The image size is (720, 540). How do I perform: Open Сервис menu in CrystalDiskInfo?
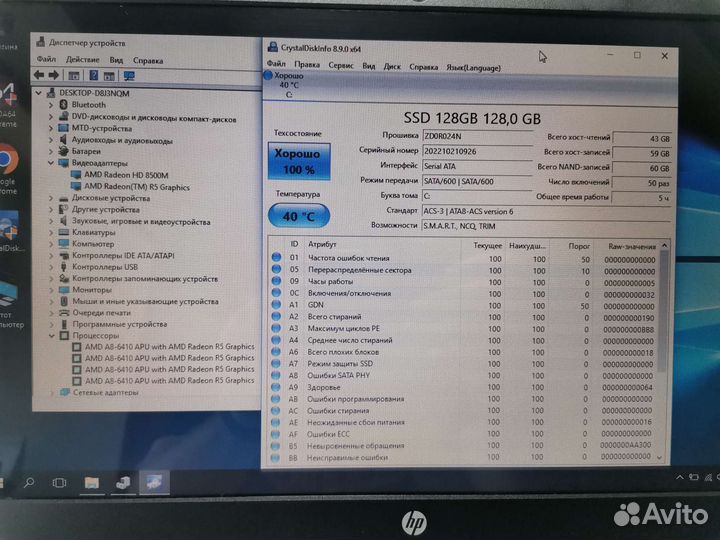(341, 66)
